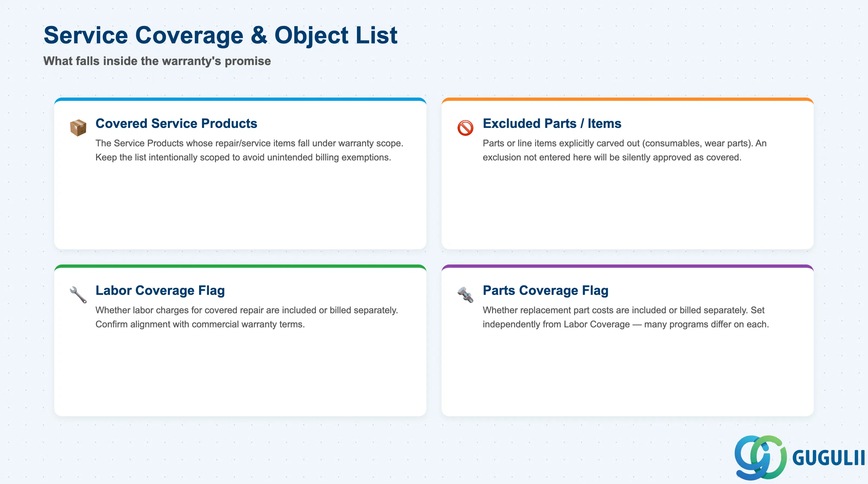Click the red prohibited sign icon
Image resolution: width=868 pixels, height=484 pixels.
465,128
